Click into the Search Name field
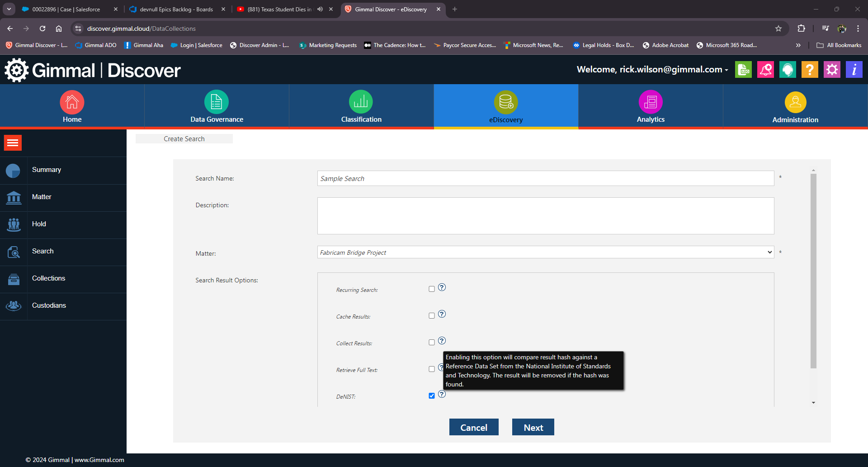The height and width of the screenshot is (467, 868). click(x=545, y=179)
